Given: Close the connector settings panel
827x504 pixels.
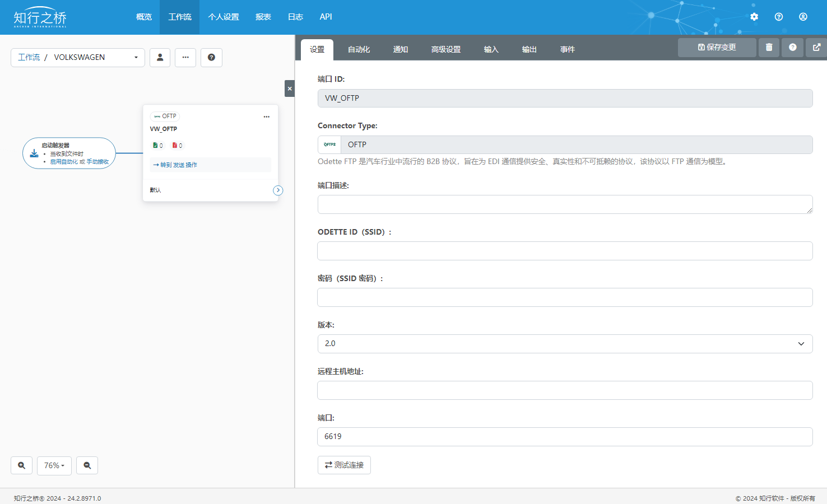Looking at the screenshot, I should (289, 88).
